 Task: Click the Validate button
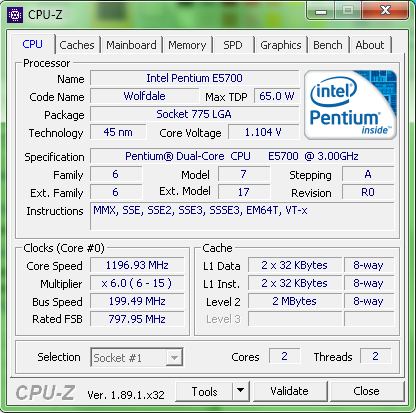click(290, 391)
